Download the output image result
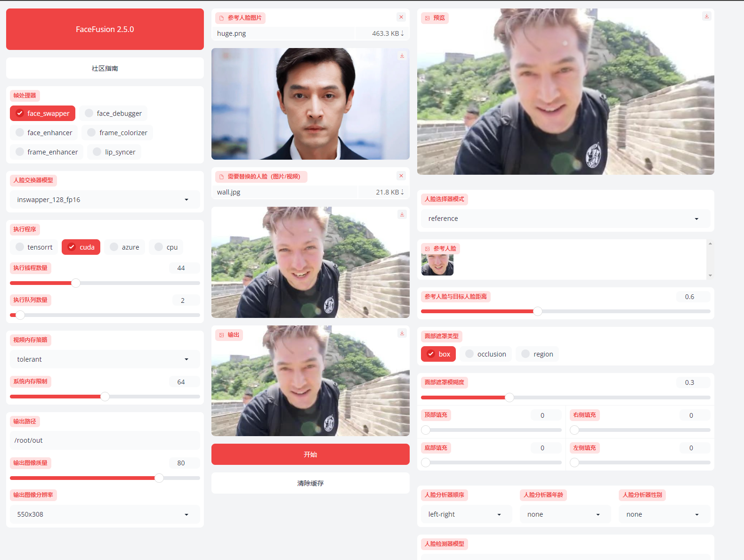 point(402,333)
